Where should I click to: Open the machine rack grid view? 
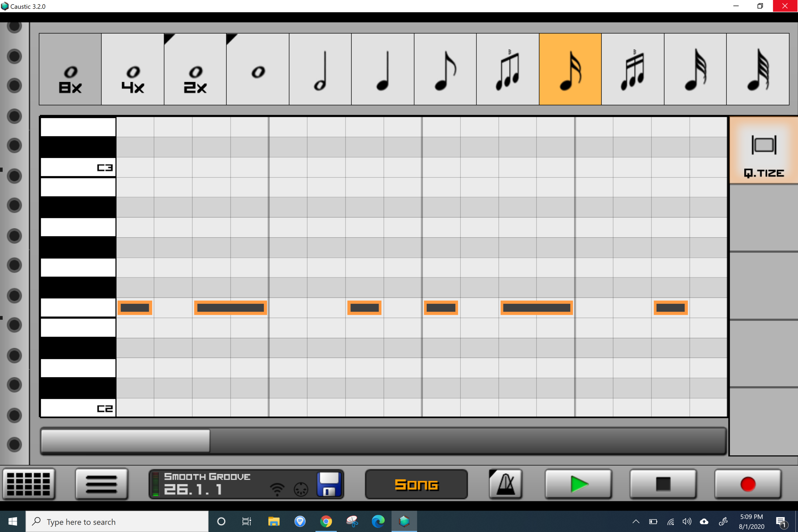(29, 484)
